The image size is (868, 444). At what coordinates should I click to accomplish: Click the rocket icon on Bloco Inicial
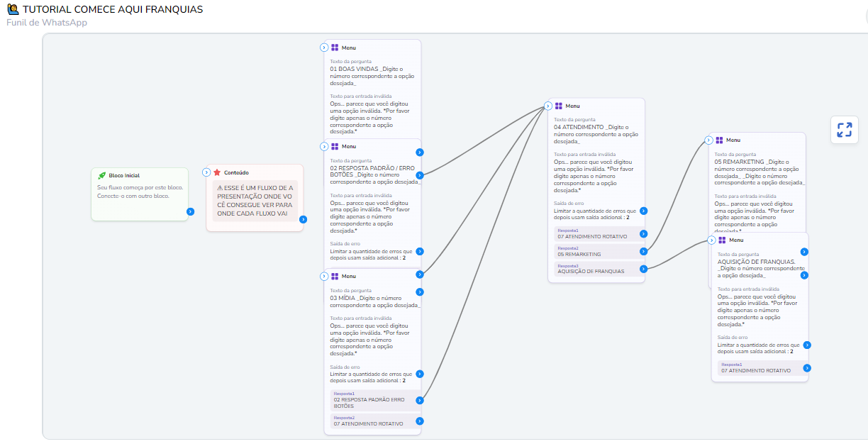(102, 175)
